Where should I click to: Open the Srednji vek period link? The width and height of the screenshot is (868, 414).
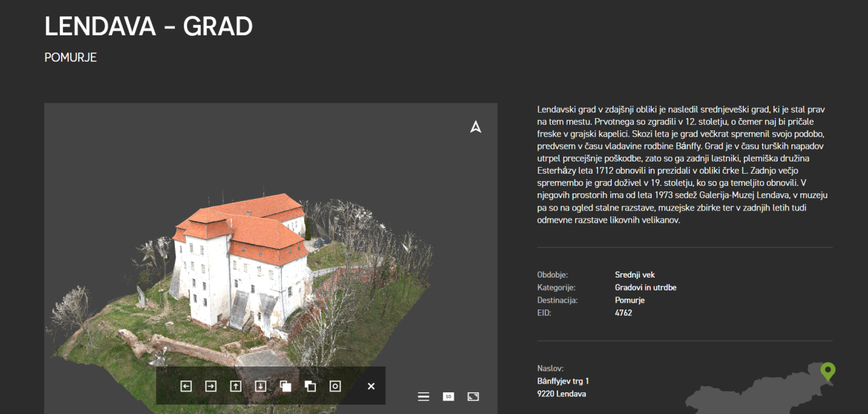click(x=634, y=275)
